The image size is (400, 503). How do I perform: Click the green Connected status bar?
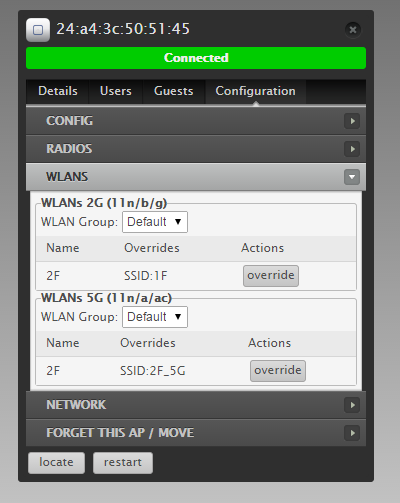point(196,58)
